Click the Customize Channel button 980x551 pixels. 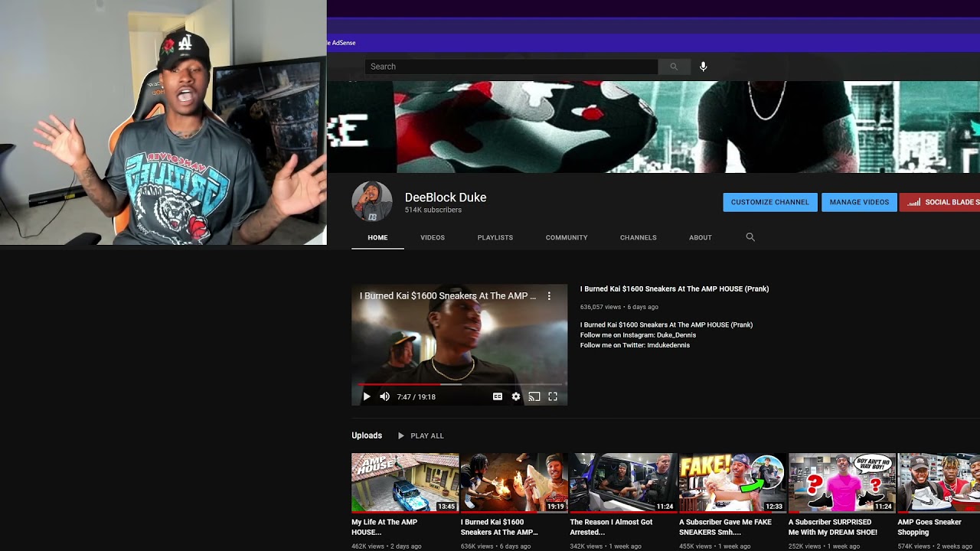(x=770, y=202)
